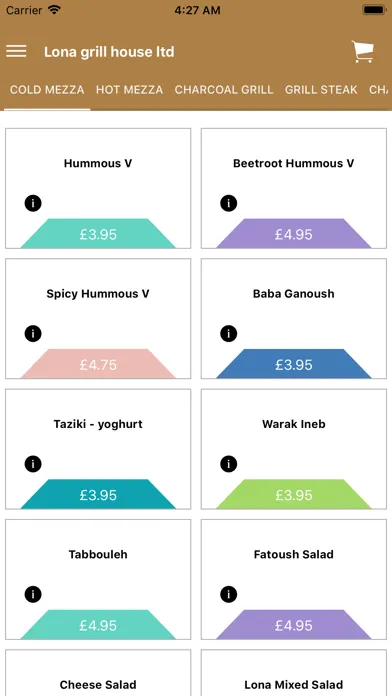Open the Cheese Salad item card
Viewport: 392px width, 696px height.
click(x=98, y=673)
